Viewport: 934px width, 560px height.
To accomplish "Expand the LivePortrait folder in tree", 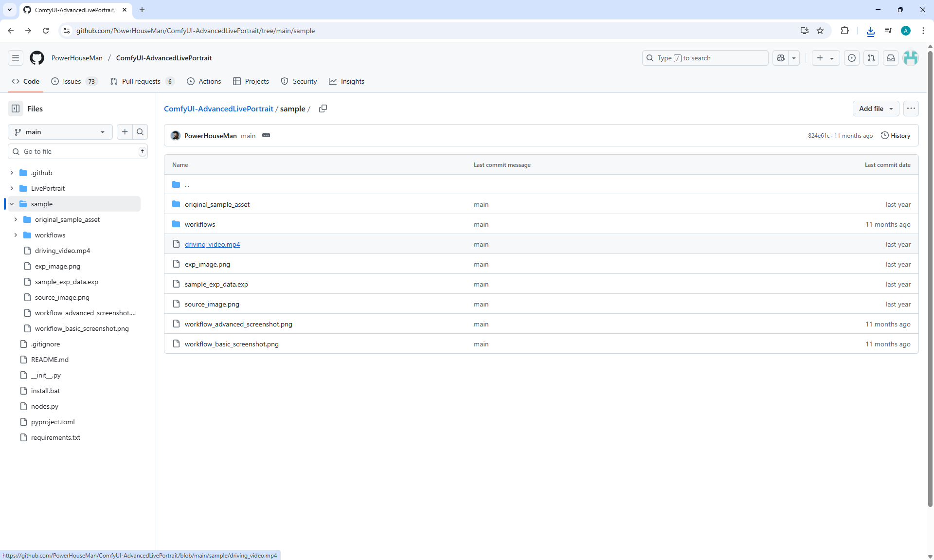I will pos(12,188).
